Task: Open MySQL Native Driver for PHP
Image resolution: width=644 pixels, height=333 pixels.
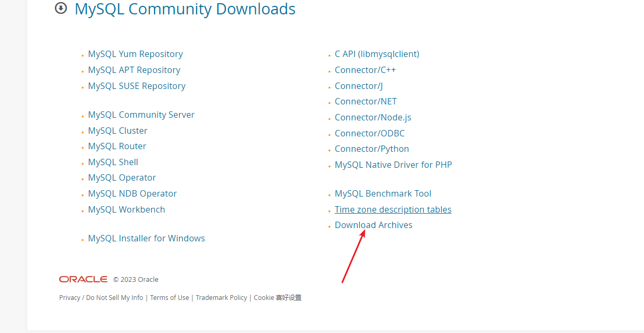Action: point(393,165)
